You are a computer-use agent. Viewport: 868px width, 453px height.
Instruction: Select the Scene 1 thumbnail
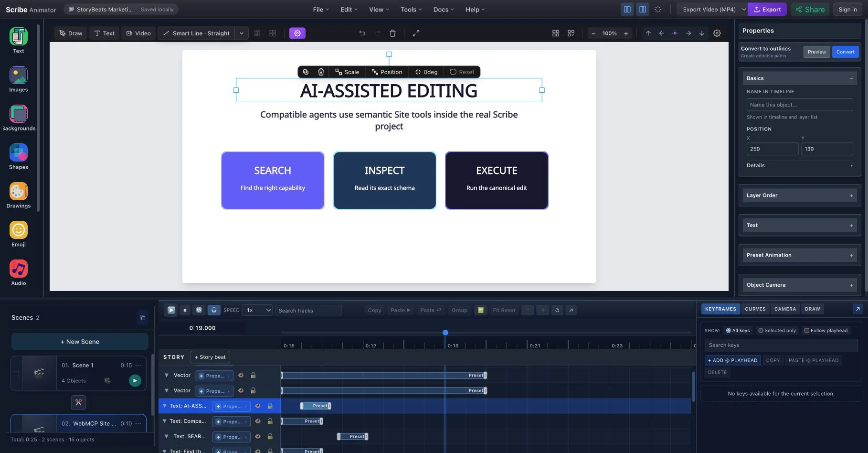click(x=39, y=373)
